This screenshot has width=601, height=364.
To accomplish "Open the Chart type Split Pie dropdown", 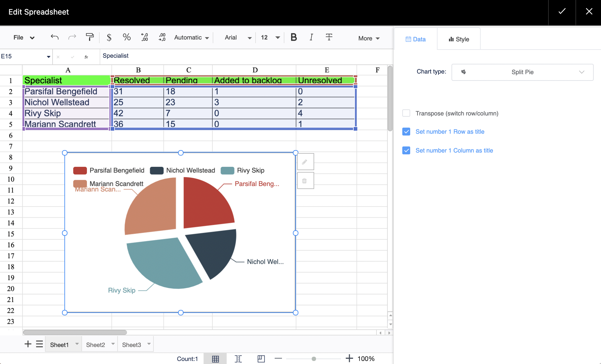I will (x=522, y=72).
